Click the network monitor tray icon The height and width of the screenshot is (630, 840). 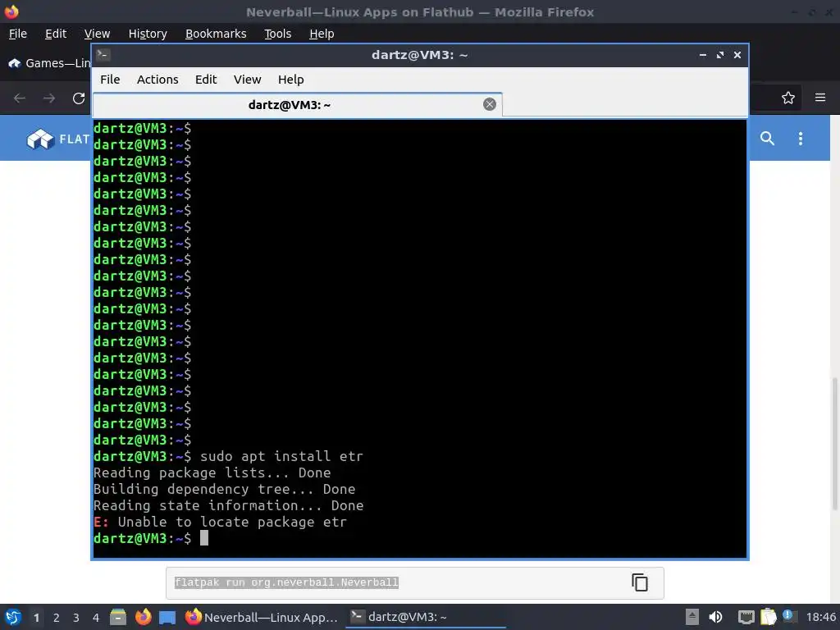click(x=746, y=617)
